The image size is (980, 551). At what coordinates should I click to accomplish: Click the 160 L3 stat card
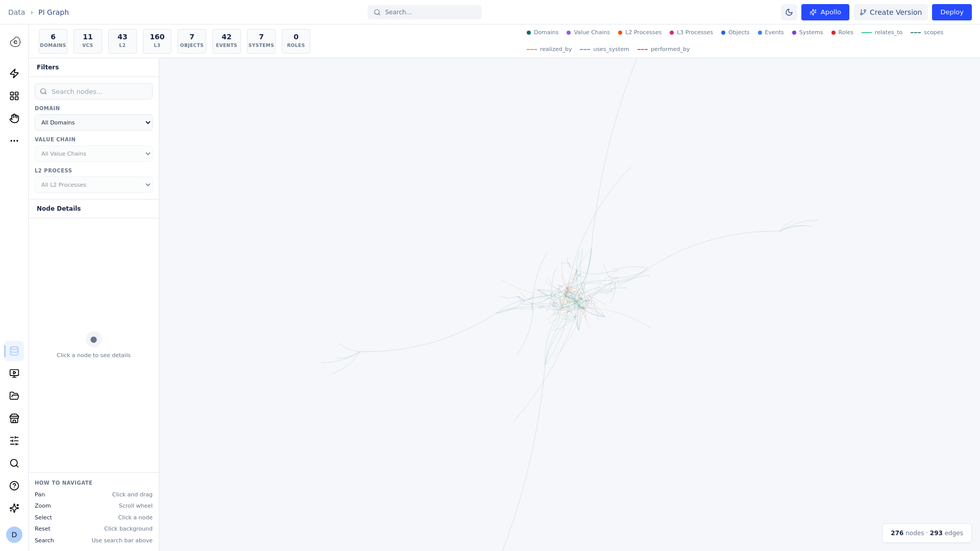pyautogui.click(x=157, y=41)
